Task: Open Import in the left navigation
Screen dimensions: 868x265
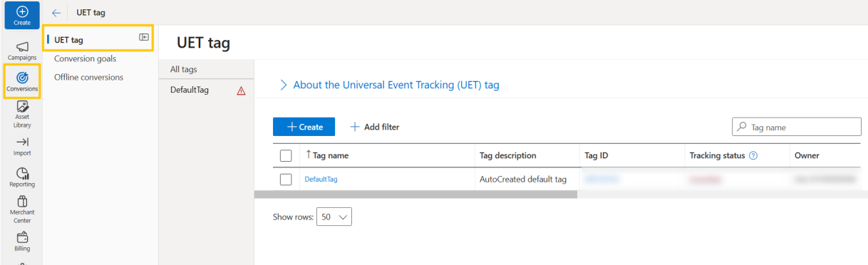Action: 21,147
